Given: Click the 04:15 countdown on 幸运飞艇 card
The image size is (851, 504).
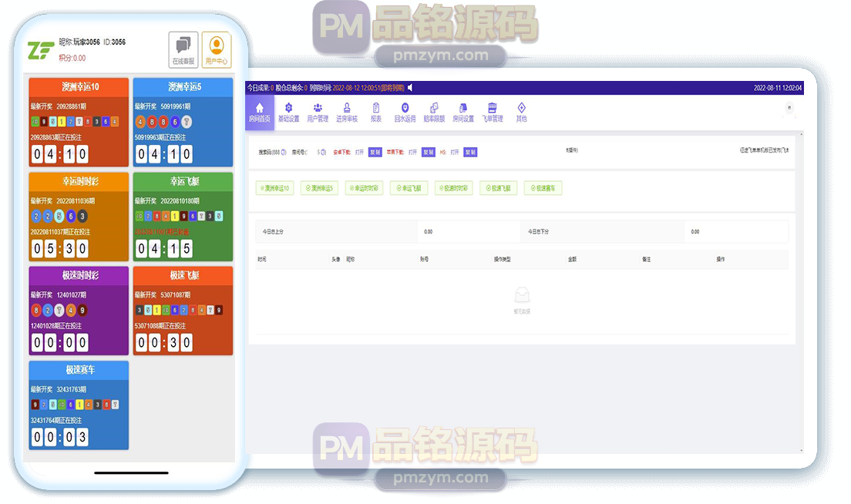Looking at the screenshot, I should 163,248.
